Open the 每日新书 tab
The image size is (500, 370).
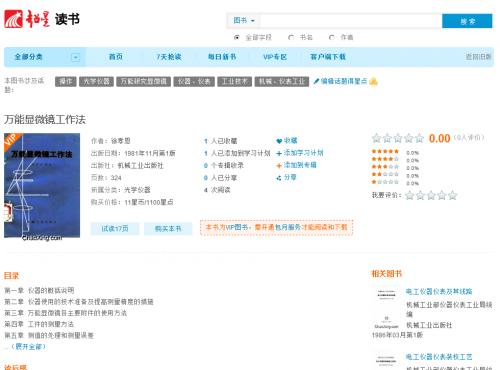click(222, 57)
